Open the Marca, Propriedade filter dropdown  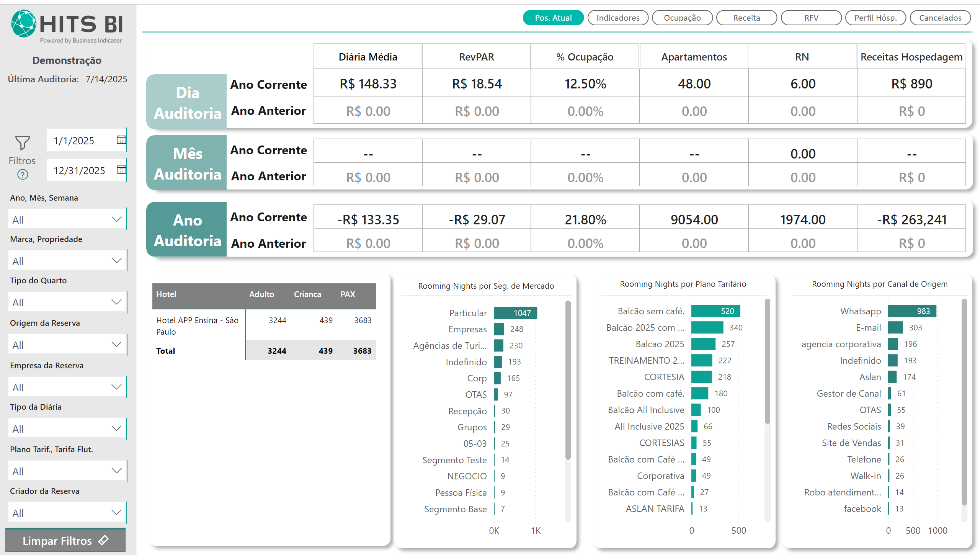[116, 261]
